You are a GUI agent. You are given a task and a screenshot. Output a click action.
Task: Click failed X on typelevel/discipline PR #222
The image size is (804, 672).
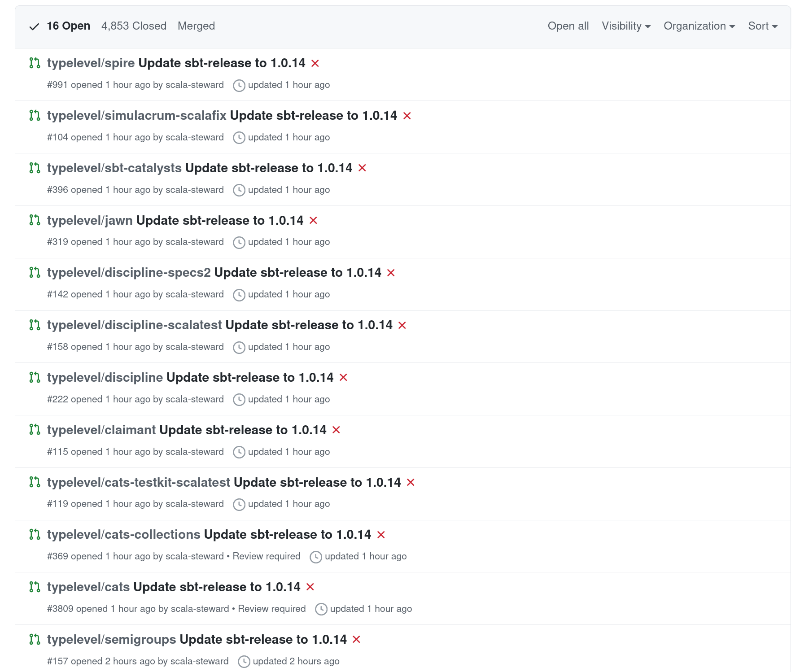point(343,377)
